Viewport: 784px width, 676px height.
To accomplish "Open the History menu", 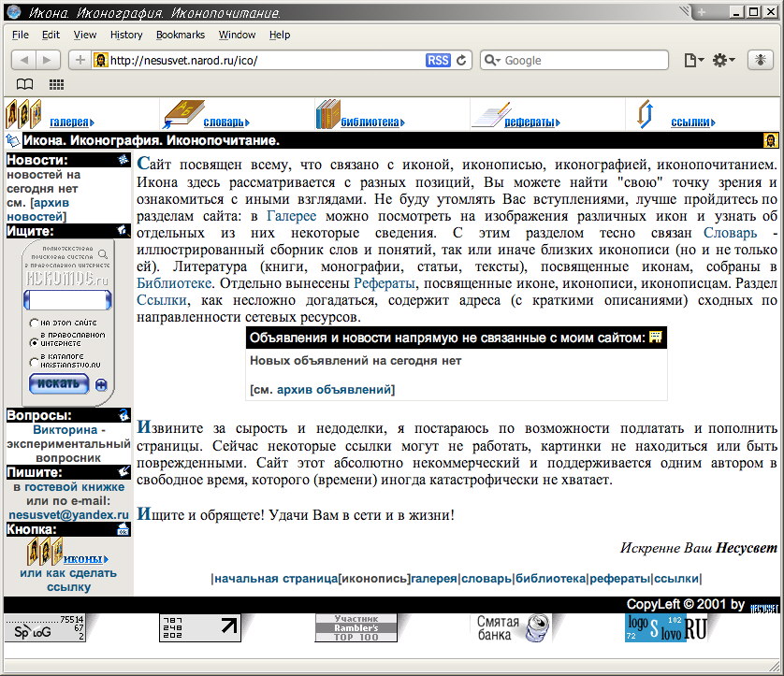I will (x=126, y=35).
